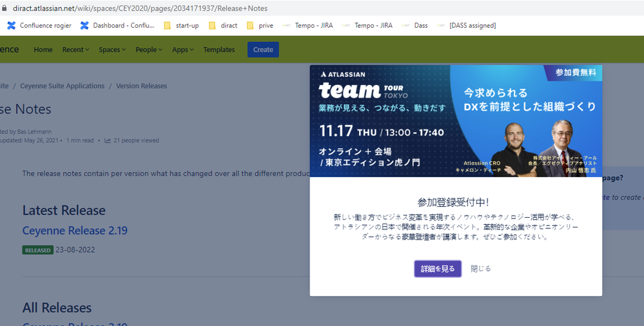644x326 pixels.
Task: Click the Atlassian logo in the banner
Action: click(342, 74)
